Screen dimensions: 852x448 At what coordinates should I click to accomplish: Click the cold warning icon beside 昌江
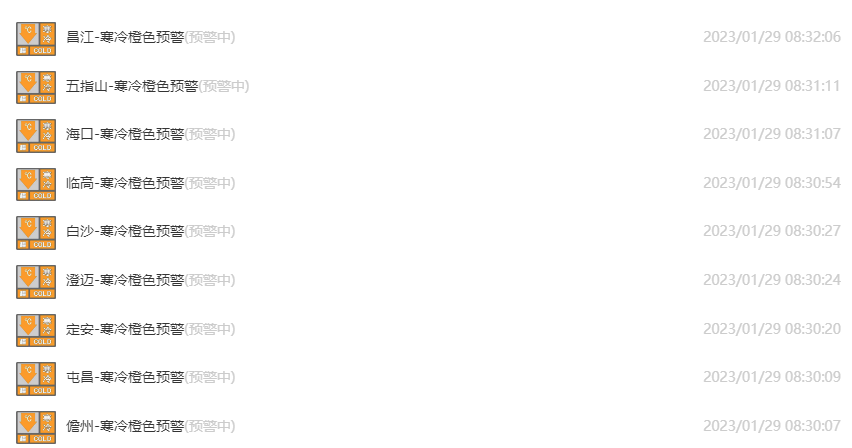(x=36, y=39)
